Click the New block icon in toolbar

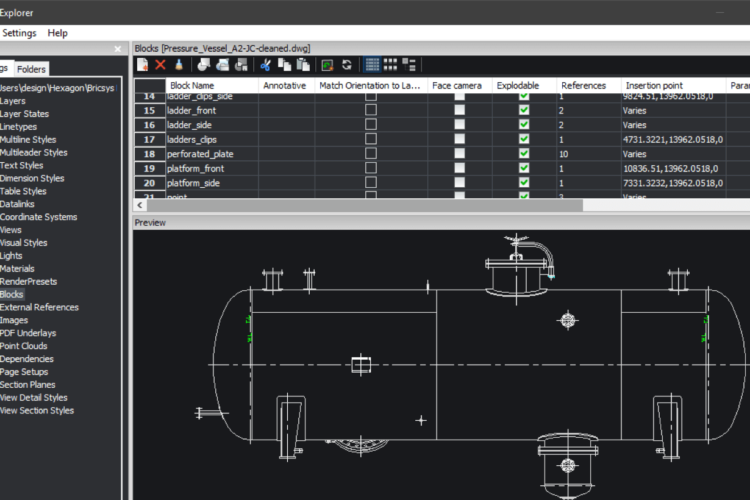pos(143,65)
